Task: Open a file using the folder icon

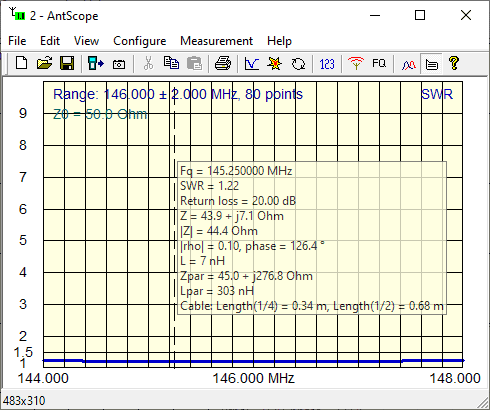Action: tap(44, 63)
